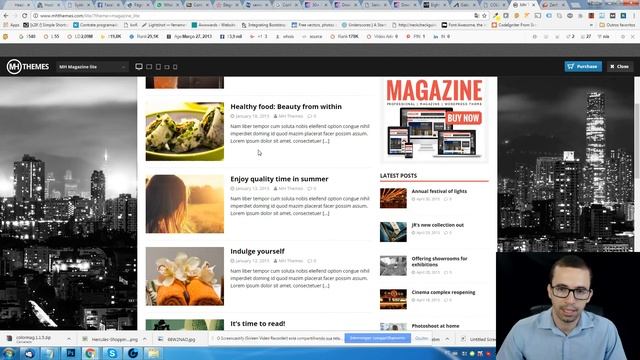Click the 'Age Março 27, 2013' SEO entry
The width and height of the screenshot is (640, 360).
click(x=189, y=36)
